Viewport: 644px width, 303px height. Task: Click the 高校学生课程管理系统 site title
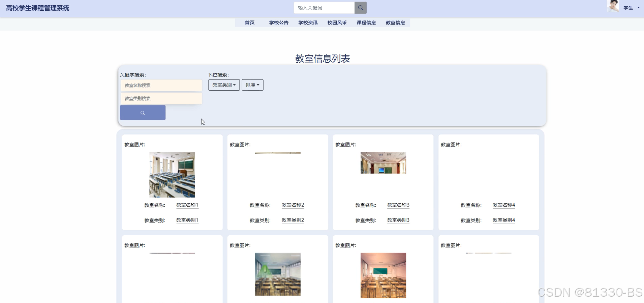38,8
